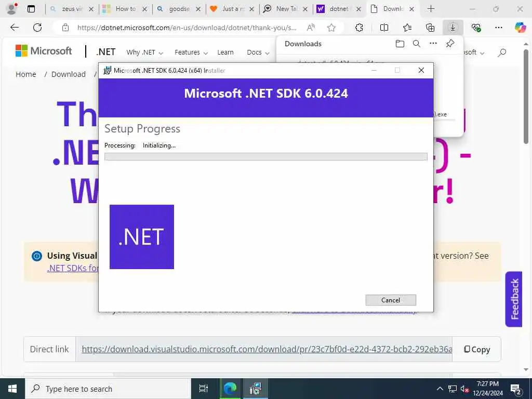This screenshot has height=399, width=532.
Task: Open the Learn menu item
Action: coord(225,52)
